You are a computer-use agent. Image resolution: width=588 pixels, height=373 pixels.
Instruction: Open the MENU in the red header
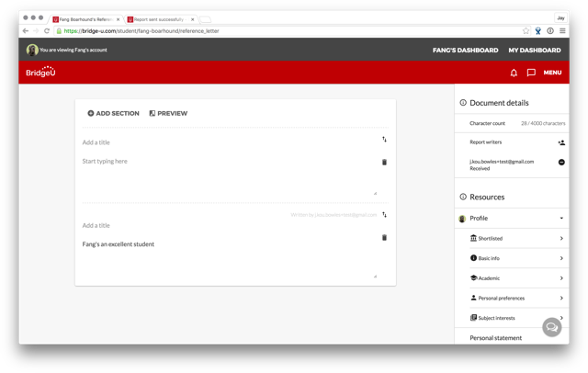(552, 73)
